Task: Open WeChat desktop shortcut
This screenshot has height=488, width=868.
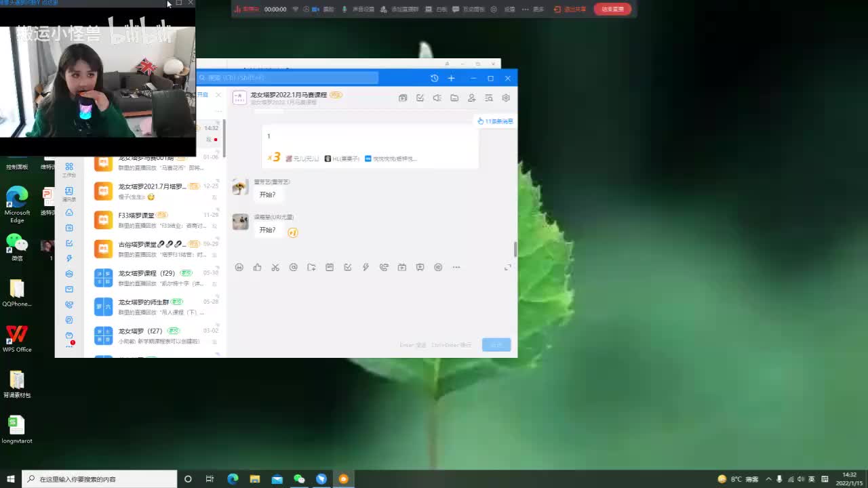Action: click(x=17, y=247)
